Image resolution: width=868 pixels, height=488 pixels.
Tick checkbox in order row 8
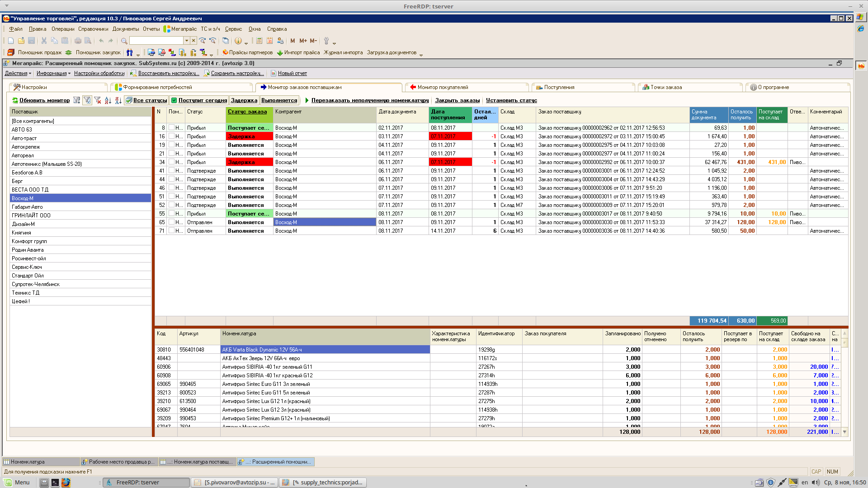click(171, 127)
